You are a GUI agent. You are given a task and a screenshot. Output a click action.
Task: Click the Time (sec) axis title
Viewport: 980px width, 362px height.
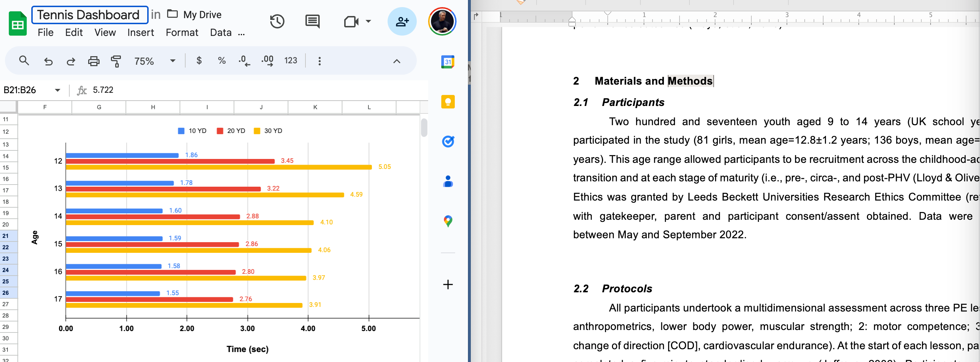(247, 349)
